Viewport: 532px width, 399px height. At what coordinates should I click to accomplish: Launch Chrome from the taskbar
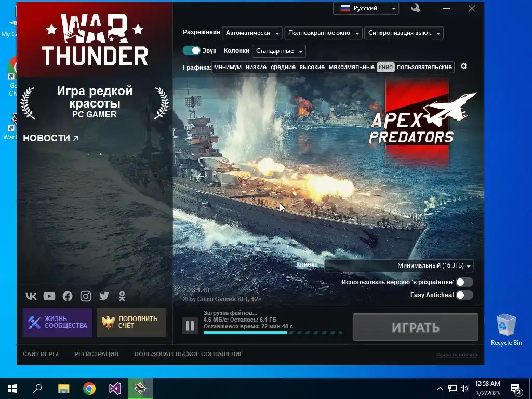coord(89,389)
